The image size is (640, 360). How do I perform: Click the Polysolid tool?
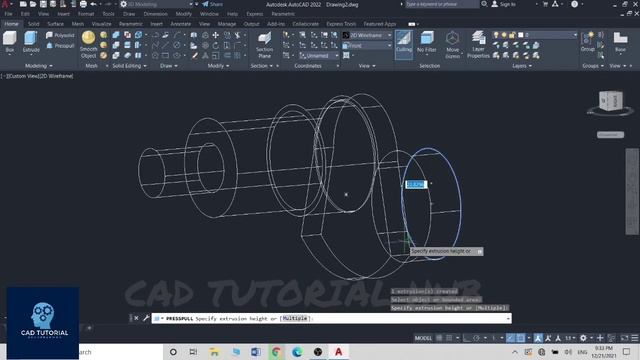60,36
